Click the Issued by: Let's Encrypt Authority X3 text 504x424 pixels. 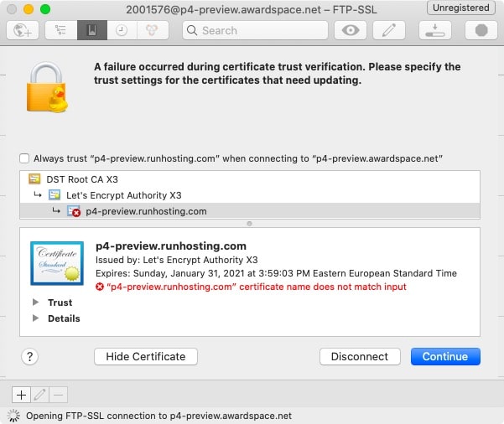click(176, 260)
